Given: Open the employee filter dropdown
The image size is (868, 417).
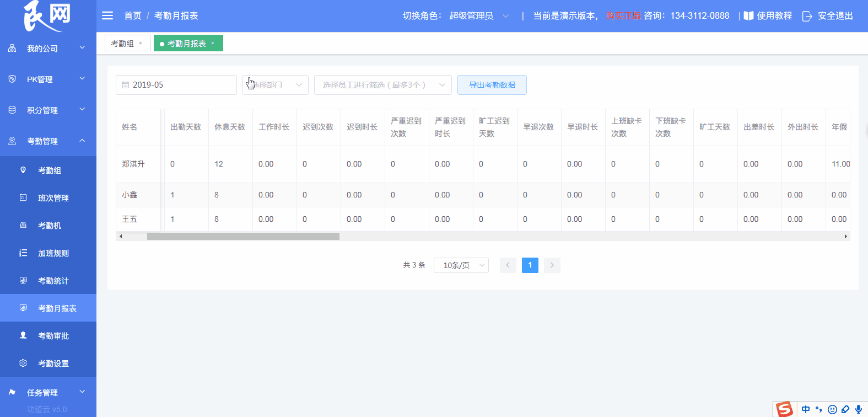Looking at the screenshot, I should click(x=383, y=85).
